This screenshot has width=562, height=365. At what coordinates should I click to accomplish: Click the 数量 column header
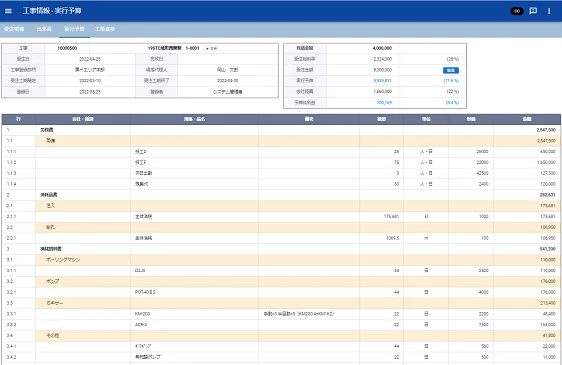click(x=381, y=119)
